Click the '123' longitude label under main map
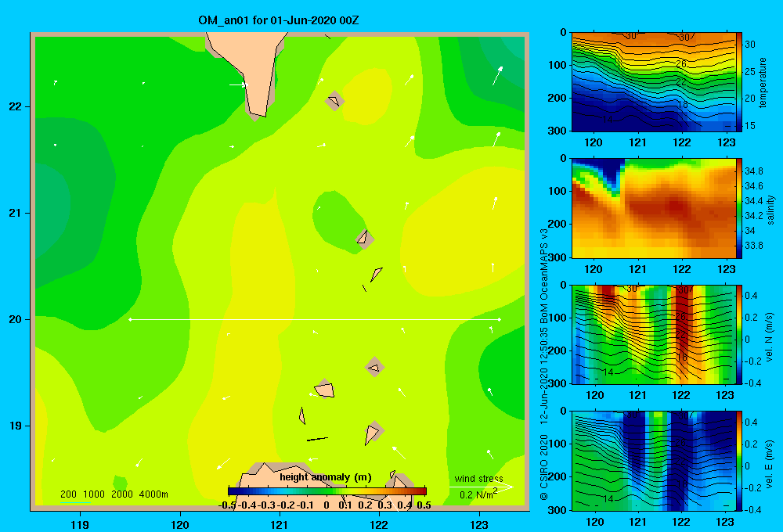 [479, 524]
